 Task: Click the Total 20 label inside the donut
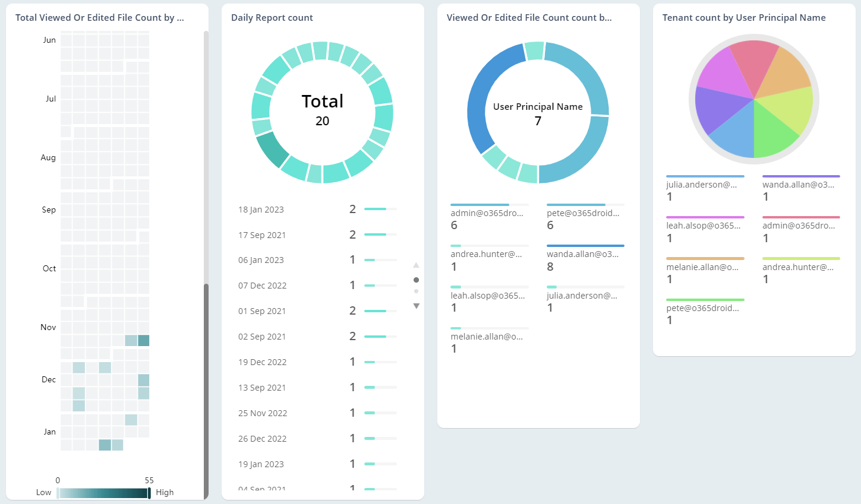pyautogui.click(x=323, y=109)
